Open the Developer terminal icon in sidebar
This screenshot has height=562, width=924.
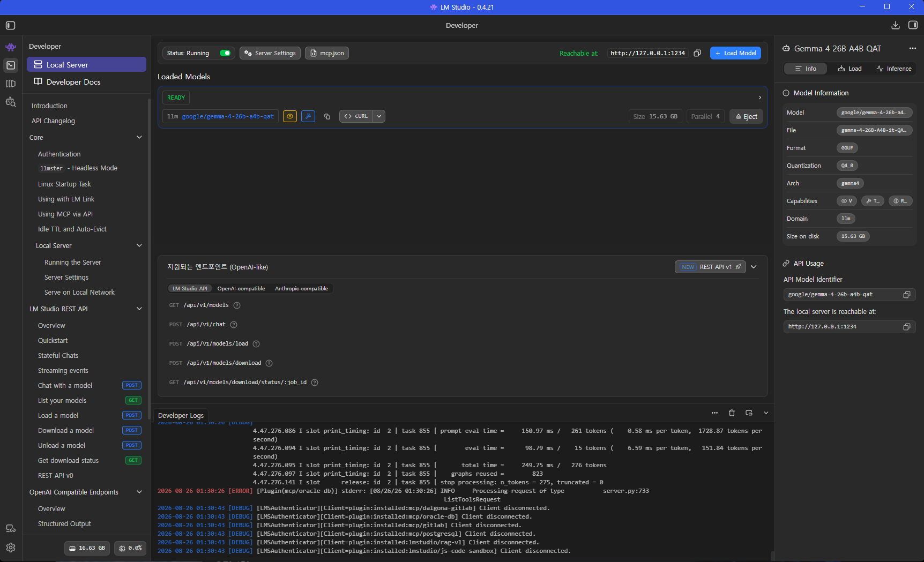tap(11, 65)
